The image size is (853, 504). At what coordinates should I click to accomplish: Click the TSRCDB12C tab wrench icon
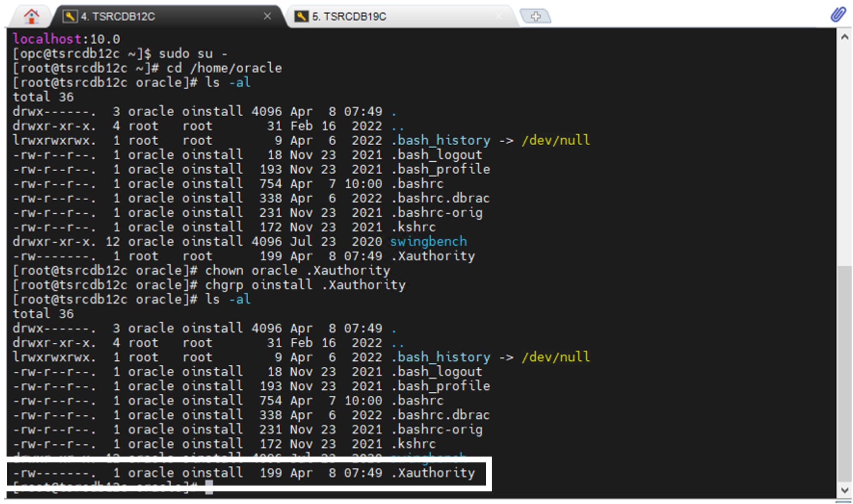click(x=70, y=16)
